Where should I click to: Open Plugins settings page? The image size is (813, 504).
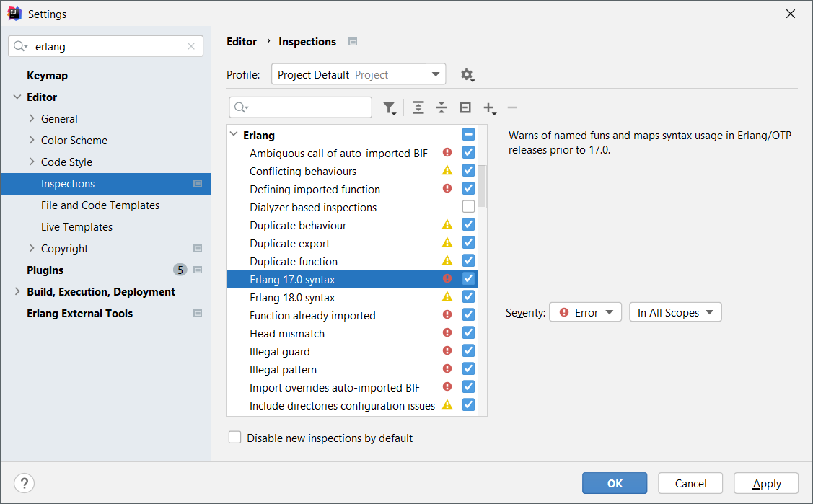[45, 270]
